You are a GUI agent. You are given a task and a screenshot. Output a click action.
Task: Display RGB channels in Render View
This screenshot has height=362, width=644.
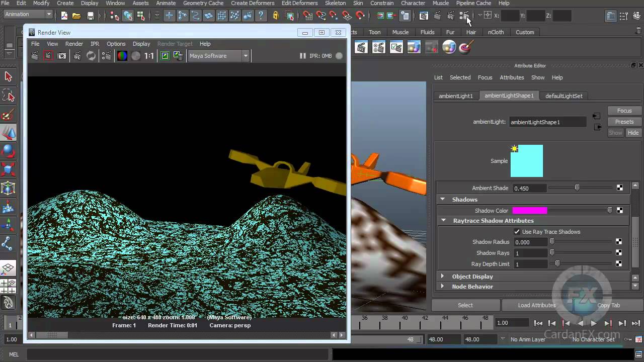pyautogui.click(x=122, y=56)
